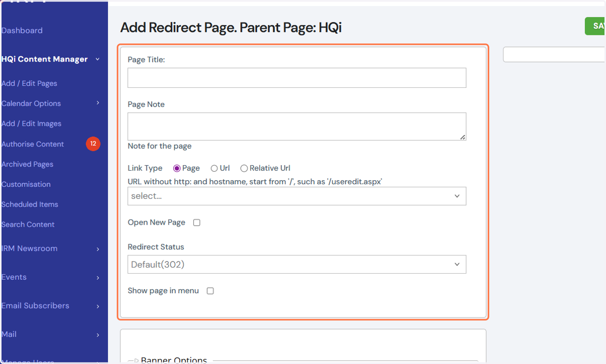This screenshot has height=364, width=606.
Task: Select the Page link type radio
Action: (177, 168)
